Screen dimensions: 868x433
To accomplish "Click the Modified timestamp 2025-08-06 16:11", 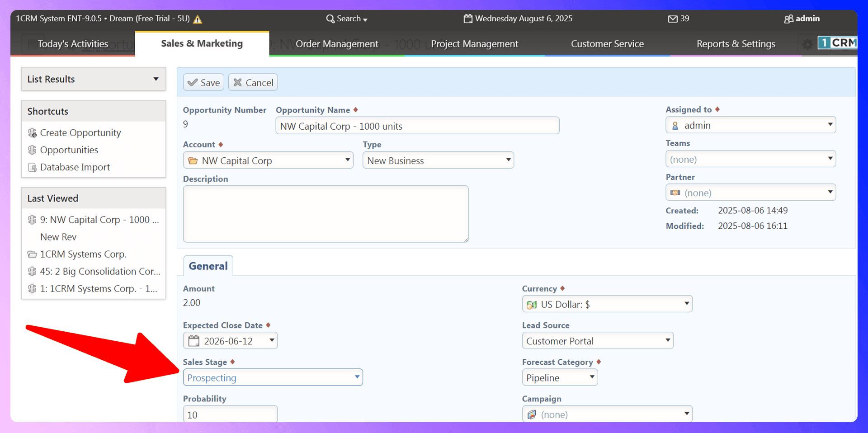I will tap(753, 226).
